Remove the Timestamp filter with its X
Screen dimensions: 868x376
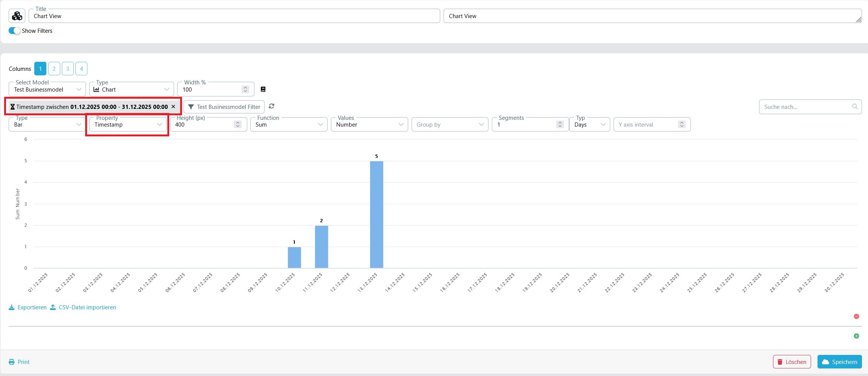[x=173, y=107]
